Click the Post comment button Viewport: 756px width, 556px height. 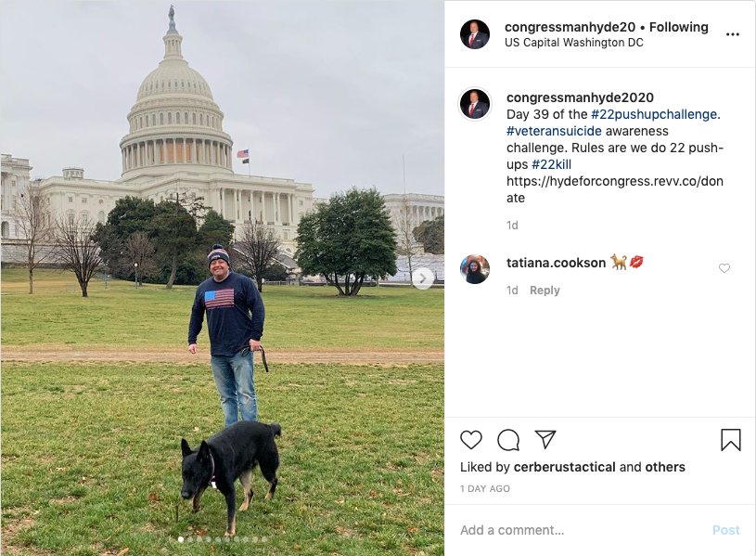[725, 530]
